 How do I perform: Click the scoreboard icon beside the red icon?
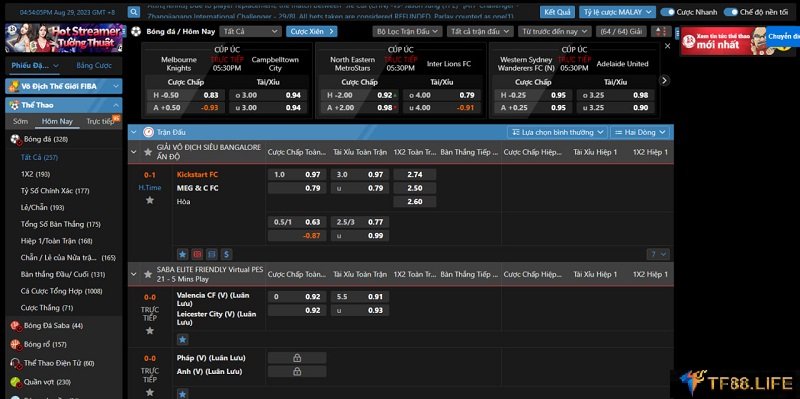click(x=212, y=254)
